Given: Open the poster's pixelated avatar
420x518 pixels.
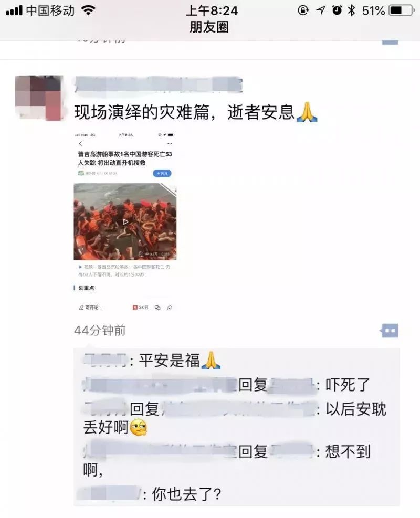Looking at the screenshot, I should coord(39,98).
